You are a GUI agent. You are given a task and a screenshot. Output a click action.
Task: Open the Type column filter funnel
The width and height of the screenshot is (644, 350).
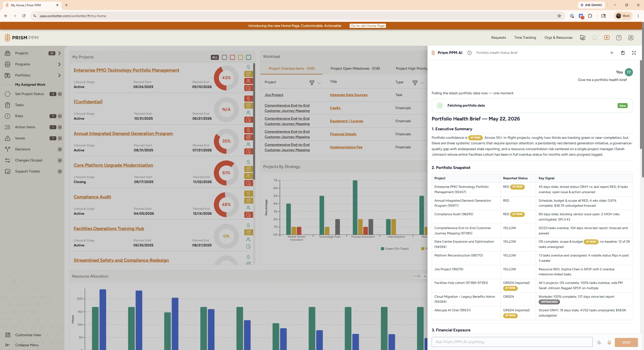tap(415, 83)
